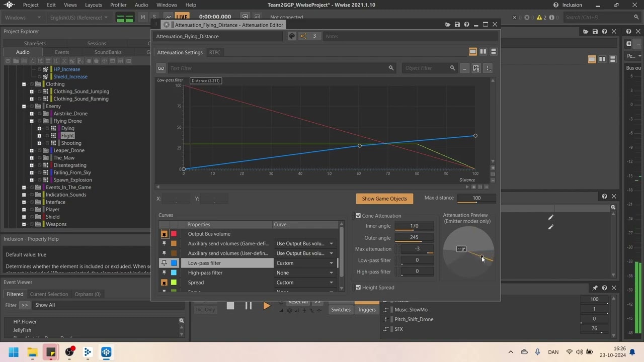This screenshot has height=362, width=644.
Task: Open Curve dropdown for Low-pass filter
Action: 305,263
